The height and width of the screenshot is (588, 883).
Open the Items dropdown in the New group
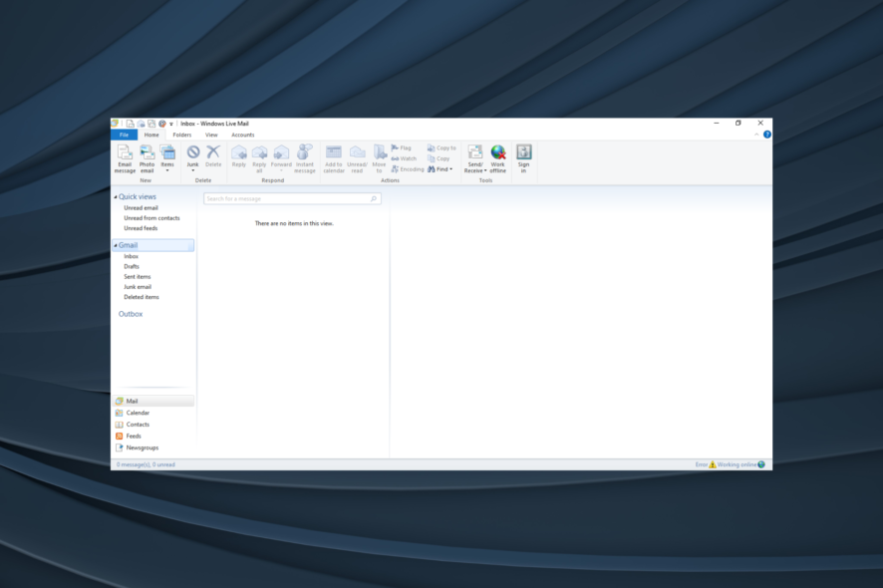[x=167, y=158]
